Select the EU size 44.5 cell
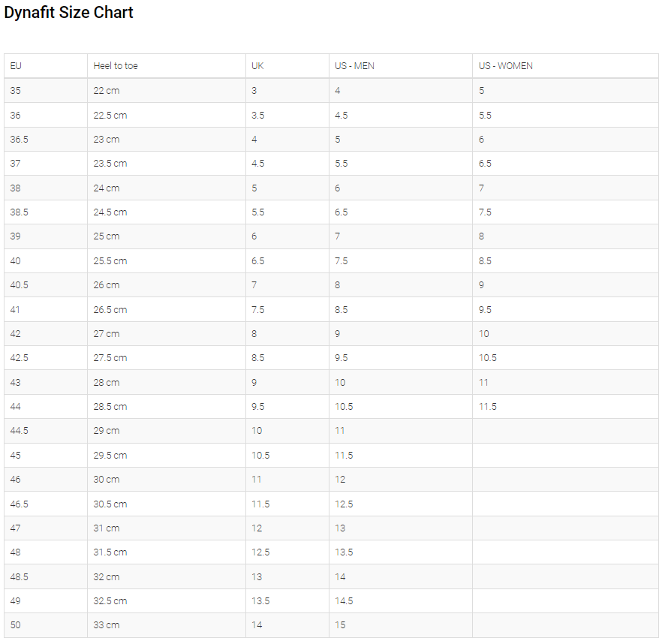 tap(20, 431)
